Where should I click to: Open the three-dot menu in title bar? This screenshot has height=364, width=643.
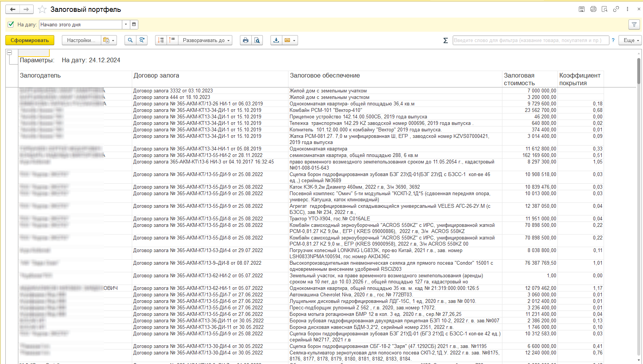point(627,9)
